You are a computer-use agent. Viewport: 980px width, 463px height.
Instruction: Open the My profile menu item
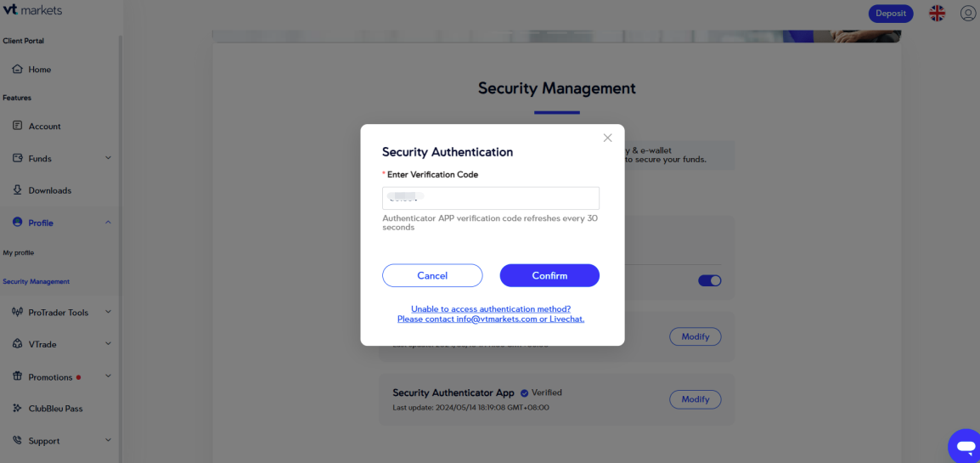coord(19,253)
